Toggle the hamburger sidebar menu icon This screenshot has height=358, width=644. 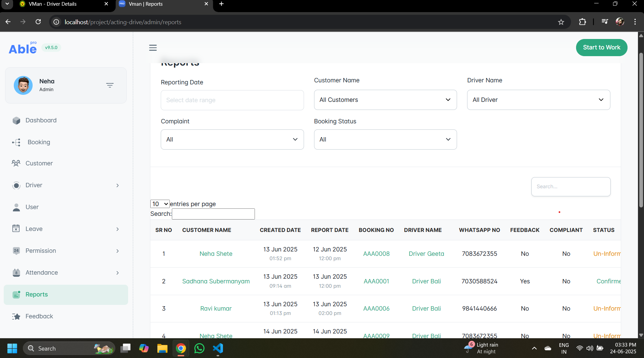tap(153, 48)
